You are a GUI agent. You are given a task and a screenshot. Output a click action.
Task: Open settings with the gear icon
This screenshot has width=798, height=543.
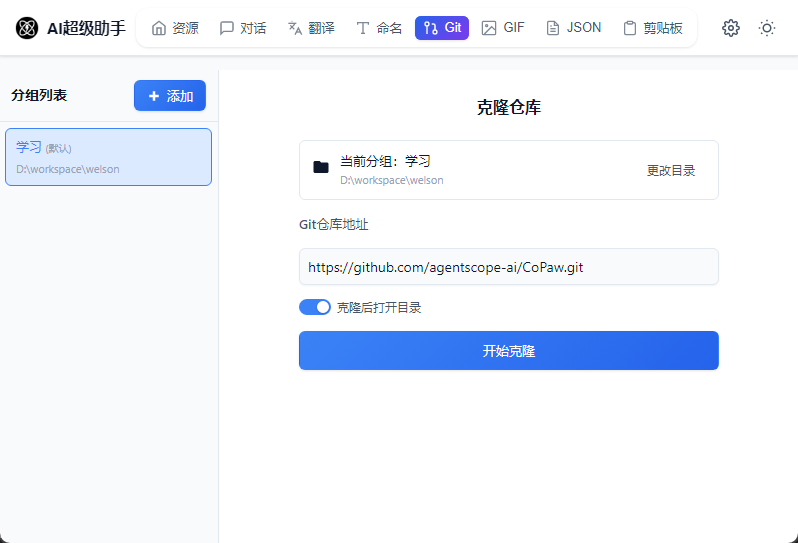(731, 28)
